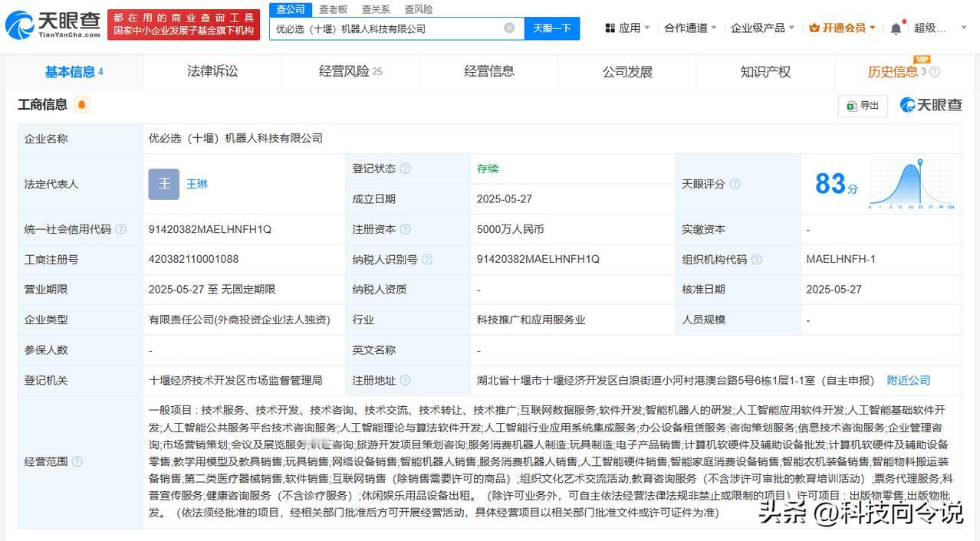The height and width of the screenshot is (541, 980).
Task: Click help icon next to 组织机构代码
Action: [x=757, y=260]
